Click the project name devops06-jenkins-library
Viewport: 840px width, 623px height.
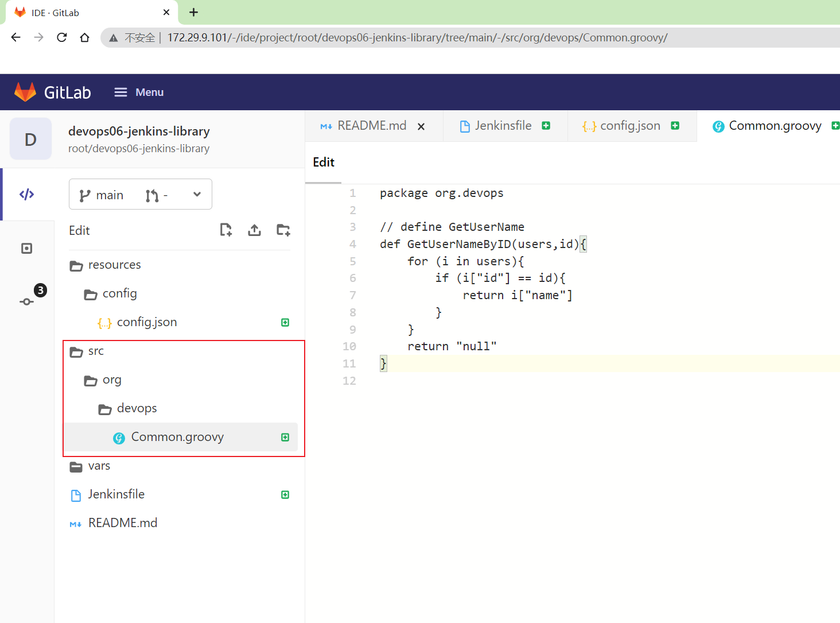(x=139, y=131)
